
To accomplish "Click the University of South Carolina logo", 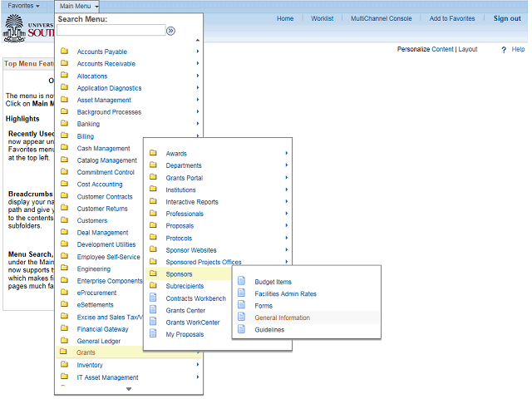I will click(x=28, y=29).
